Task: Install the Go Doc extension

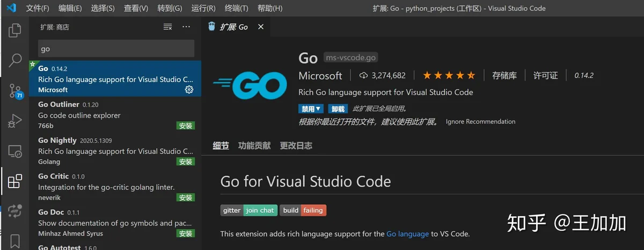Action: (186, 234)
